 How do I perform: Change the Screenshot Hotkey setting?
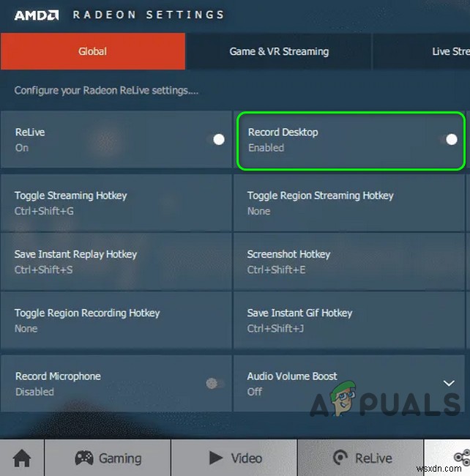point(349,261)
